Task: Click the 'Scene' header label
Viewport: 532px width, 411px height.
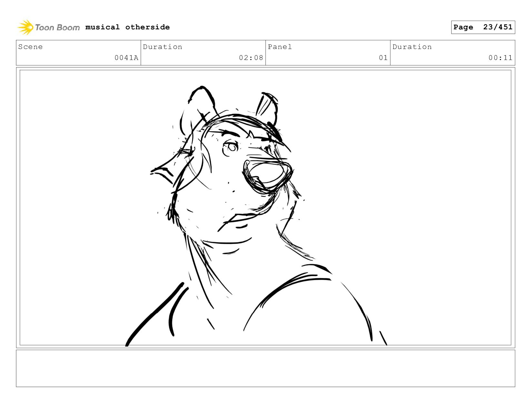Action: tap(30, 47)
